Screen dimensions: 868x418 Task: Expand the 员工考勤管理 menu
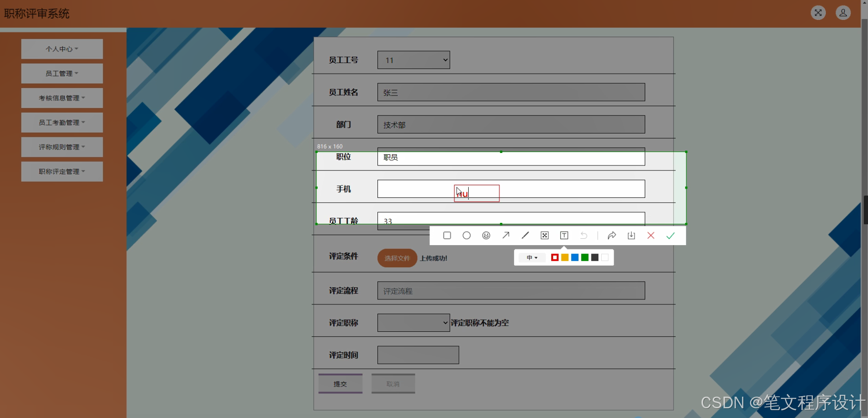point(62,122)
